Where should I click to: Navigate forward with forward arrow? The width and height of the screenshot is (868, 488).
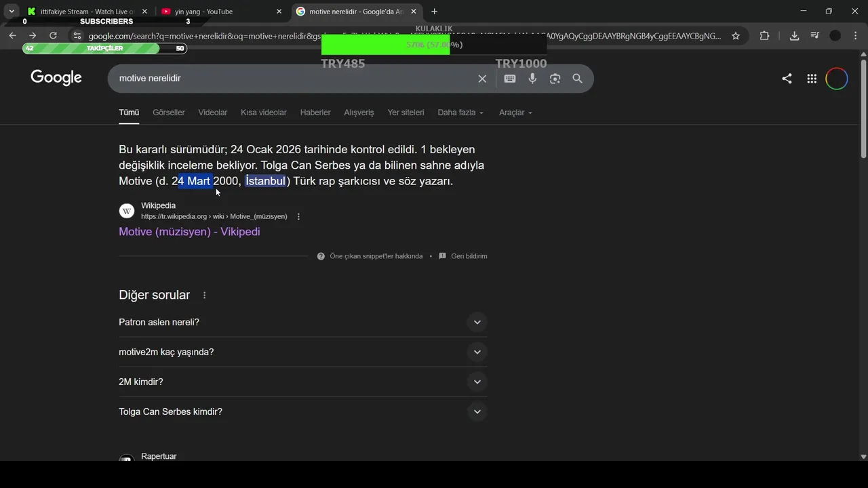pyautogui.click(x=33, y=35)
